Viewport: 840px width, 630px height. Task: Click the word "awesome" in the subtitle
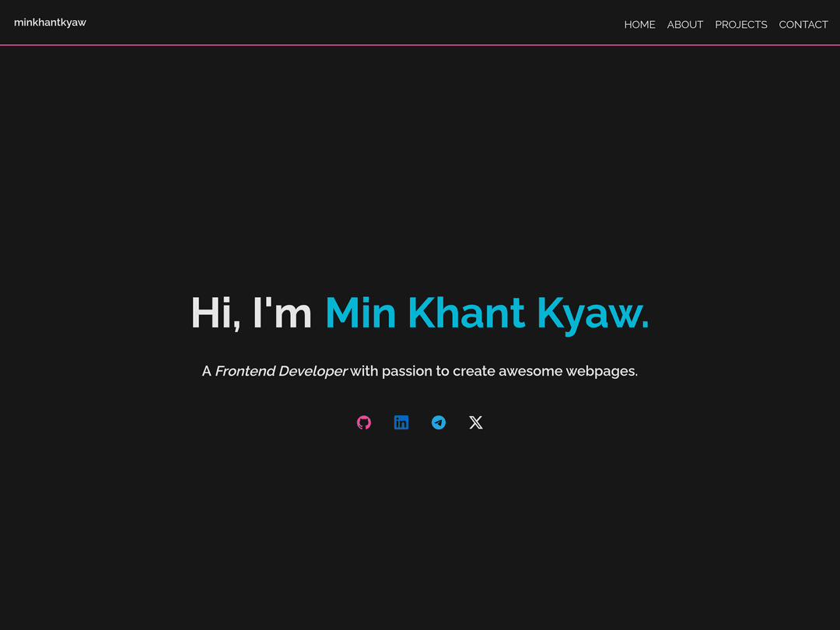[530, 371]
